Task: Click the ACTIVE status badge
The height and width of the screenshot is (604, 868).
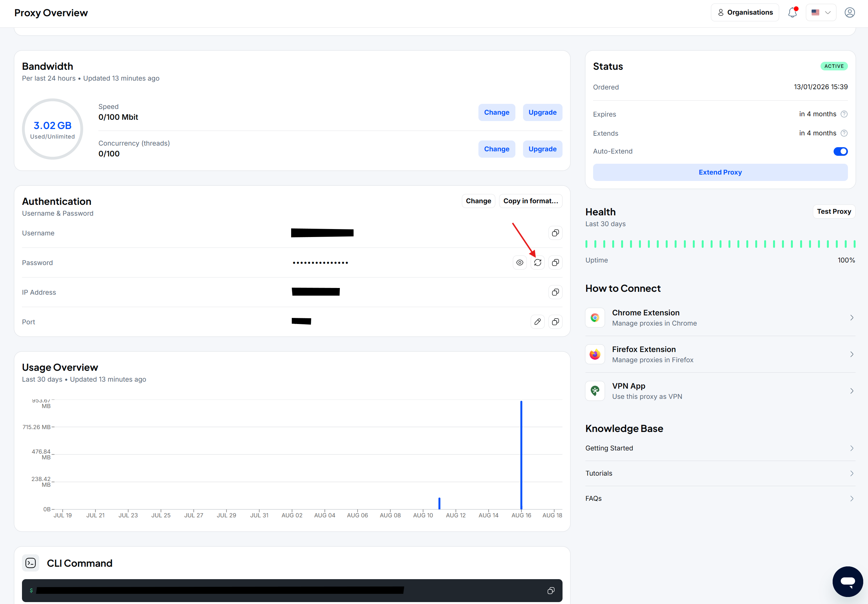Action: click(834, 66)
